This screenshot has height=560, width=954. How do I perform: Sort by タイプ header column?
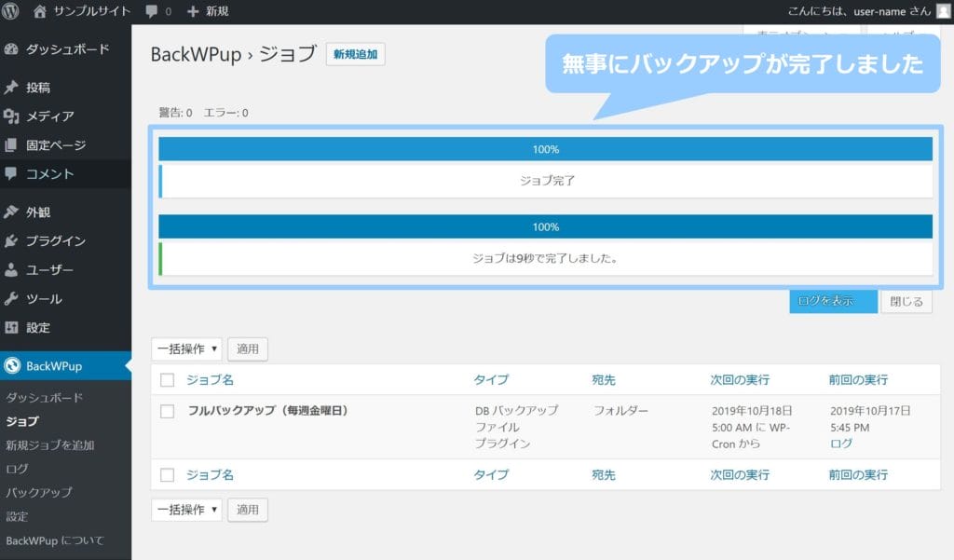click(491, 380)
